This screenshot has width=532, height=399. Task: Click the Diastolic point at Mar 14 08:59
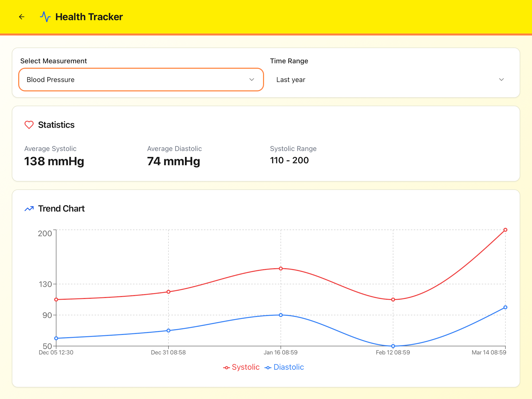[505, 307]
